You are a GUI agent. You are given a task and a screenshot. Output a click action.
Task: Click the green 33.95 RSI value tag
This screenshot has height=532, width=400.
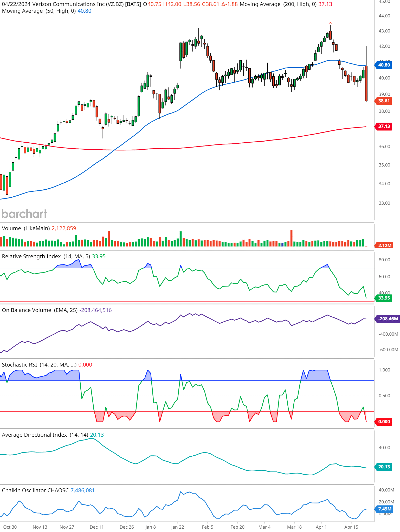(383, 298)
